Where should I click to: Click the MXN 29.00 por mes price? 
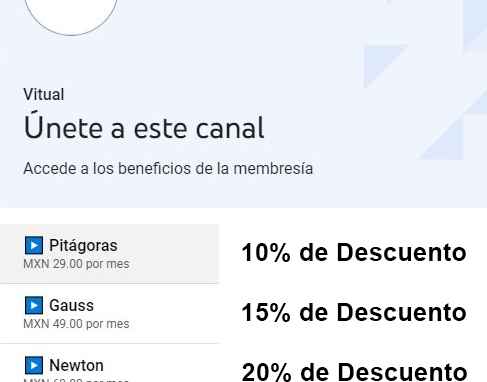point(76,264)
